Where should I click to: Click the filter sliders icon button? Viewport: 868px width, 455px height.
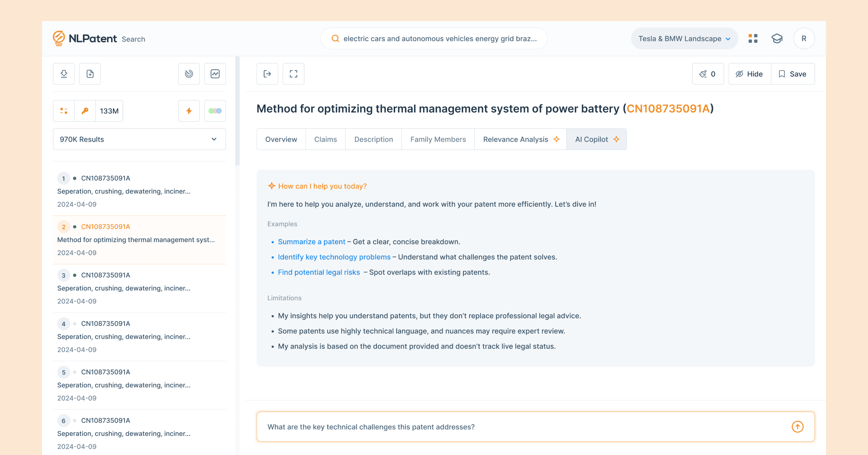pos(64,111)
